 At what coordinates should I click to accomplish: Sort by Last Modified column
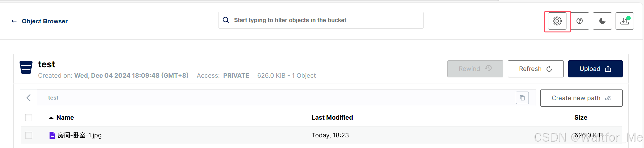coord(332,118)
